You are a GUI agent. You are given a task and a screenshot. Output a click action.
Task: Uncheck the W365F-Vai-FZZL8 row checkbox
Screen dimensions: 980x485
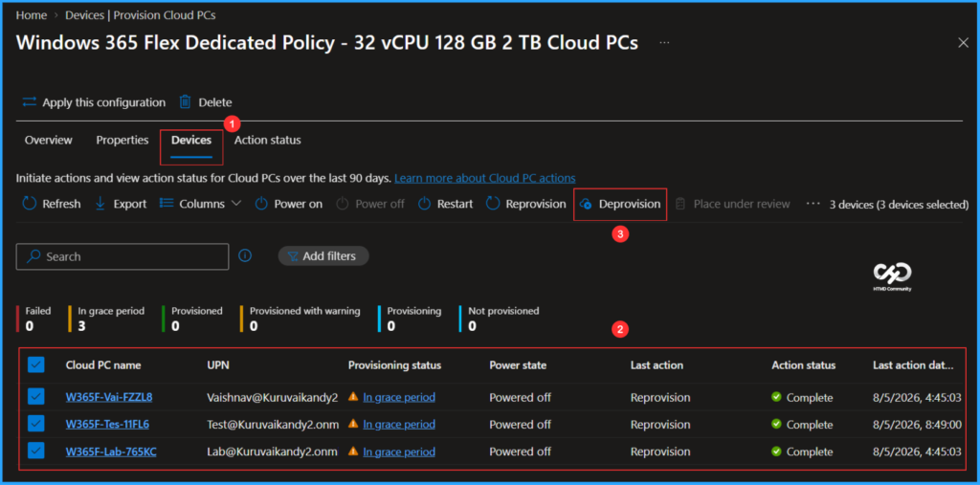tap(36, 397)
